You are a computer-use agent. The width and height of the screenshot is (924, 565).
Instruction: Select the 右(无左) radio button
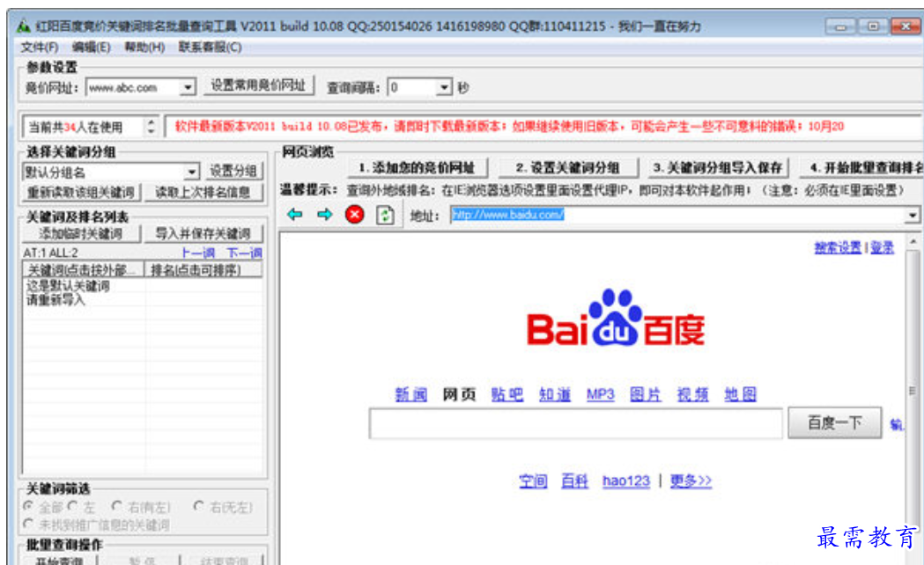198,506
